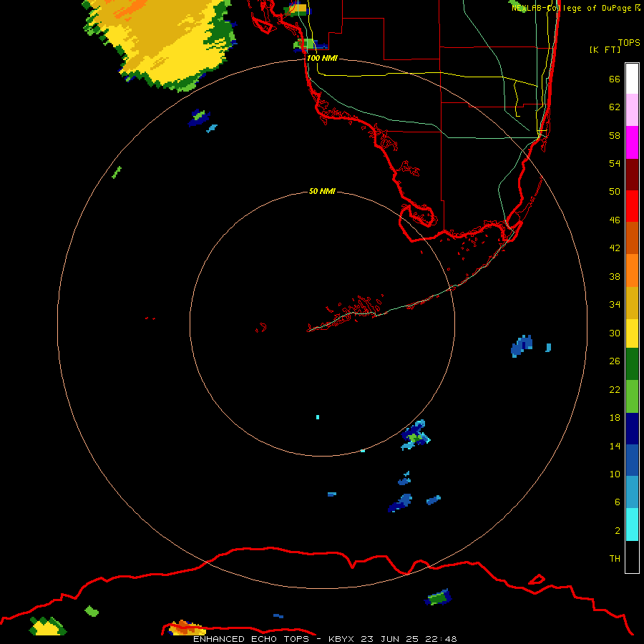Select the bright red legend swatch
644x644 pixels.
[632, 206]
